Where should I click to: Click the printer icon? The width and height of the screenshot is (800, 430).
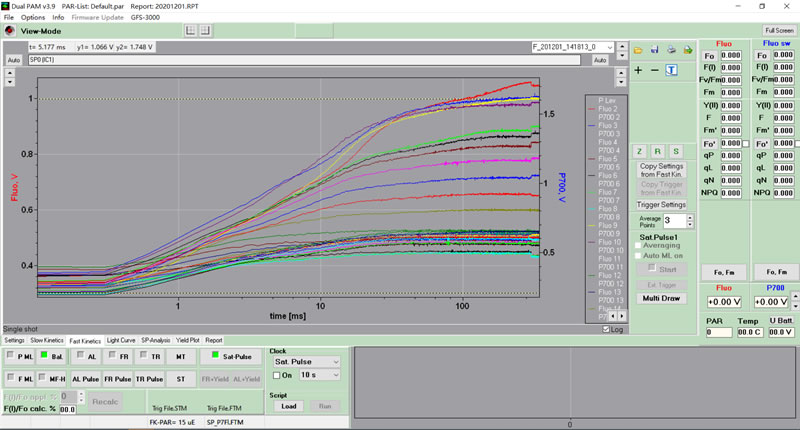[671, 49]
